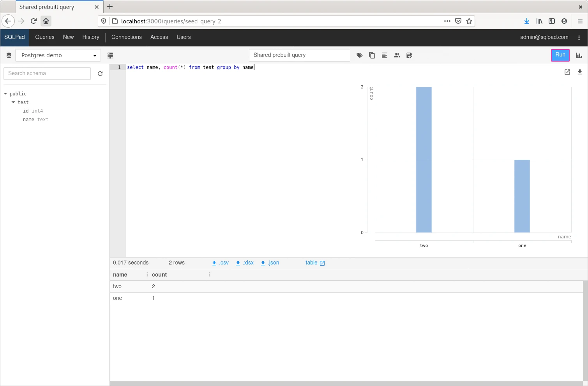Save the query using save icon
This screenshot has height=386, width=588.
[x=409, y=55]
